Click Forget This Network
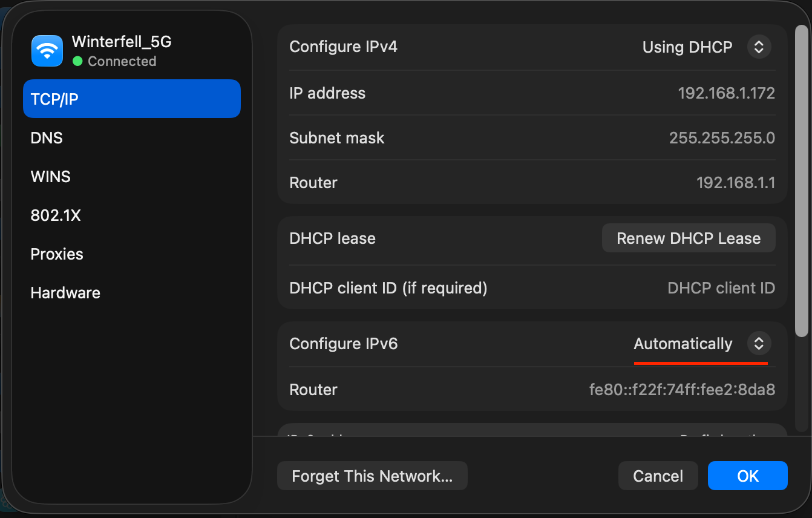Viewport: 812px width, 518px height. pyautogui.click(x=372, y=476)
